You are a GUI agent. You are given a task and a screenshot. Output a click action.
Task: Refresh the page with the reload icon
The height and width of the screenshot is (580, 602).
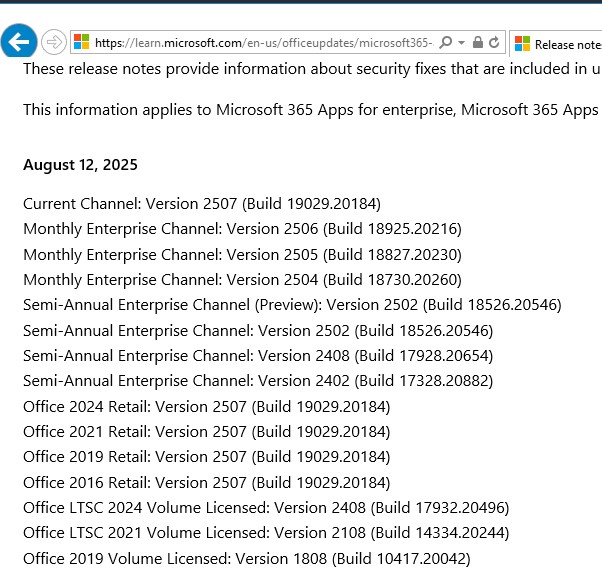tap(494, 42)
